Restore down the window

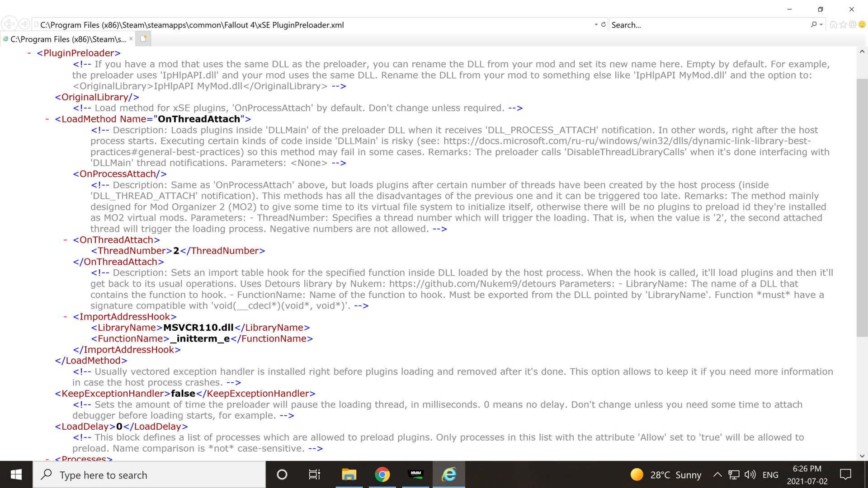click(821, 9)
